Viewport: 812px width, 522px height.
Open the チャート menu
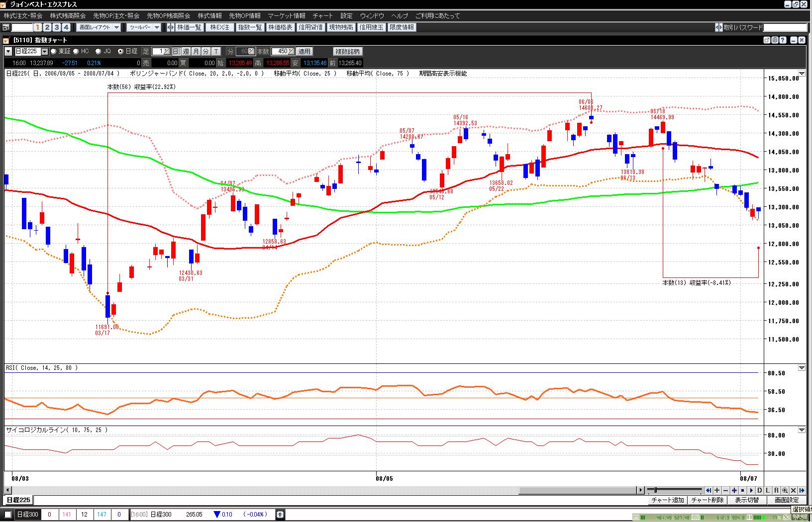click(322, 16)
